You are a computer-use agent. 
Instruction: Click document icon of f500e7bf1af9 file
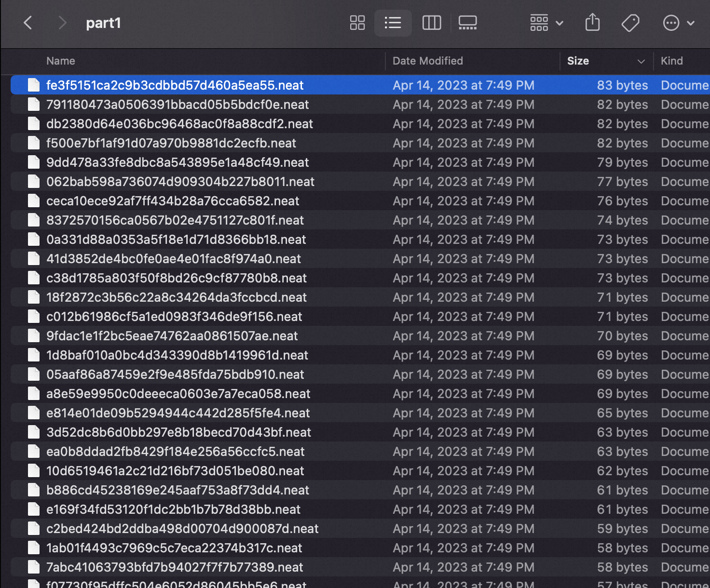(34, 143)
